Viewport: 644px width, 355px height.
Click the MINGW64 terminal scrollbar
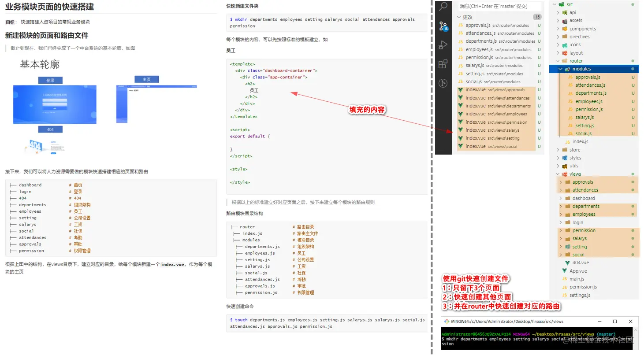[635, 339]
